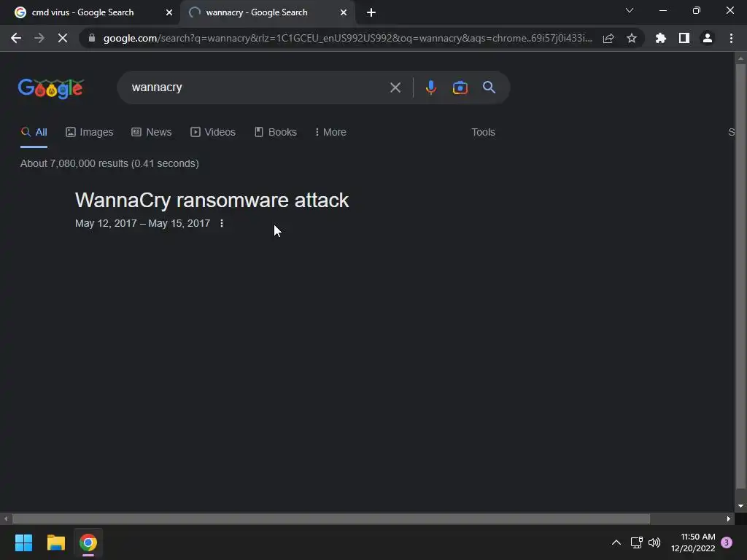Switch to Images results
747x560 pixels.
[89, 132]
